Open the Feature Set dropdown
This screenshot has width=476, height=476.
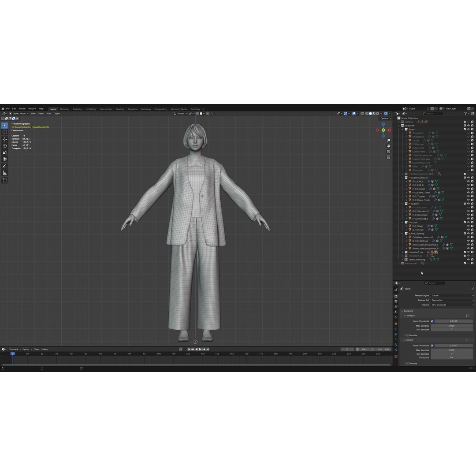point(452,300)
